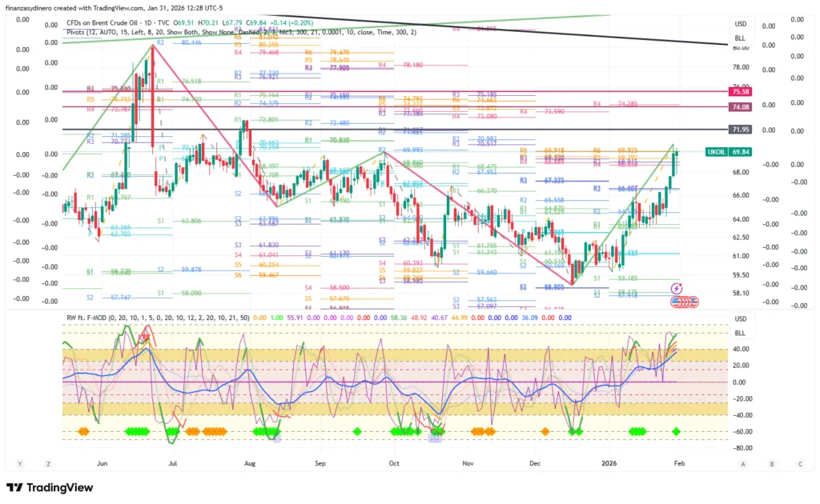This screenshot has height=504, width=820.
Task: Click the Y scale icon on time axis
Action: (x=18, y=463)
